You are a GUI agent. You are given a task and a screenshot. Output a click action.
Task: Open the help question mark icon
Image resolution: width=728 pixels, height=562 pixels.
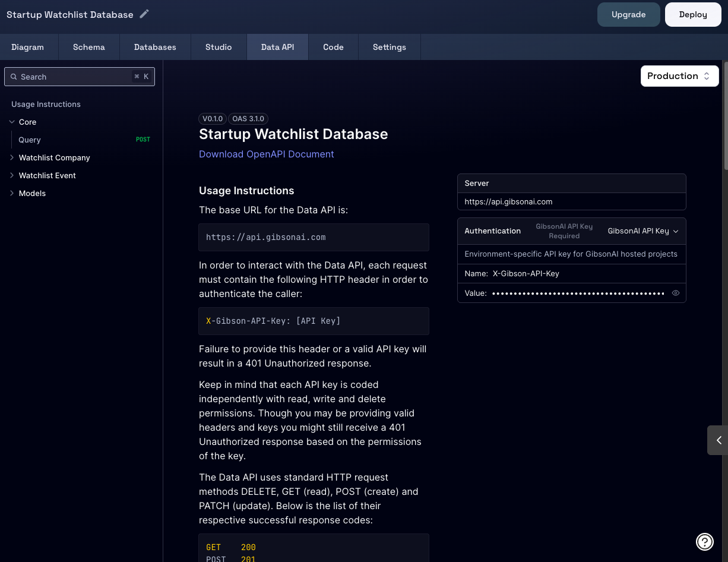705,541
